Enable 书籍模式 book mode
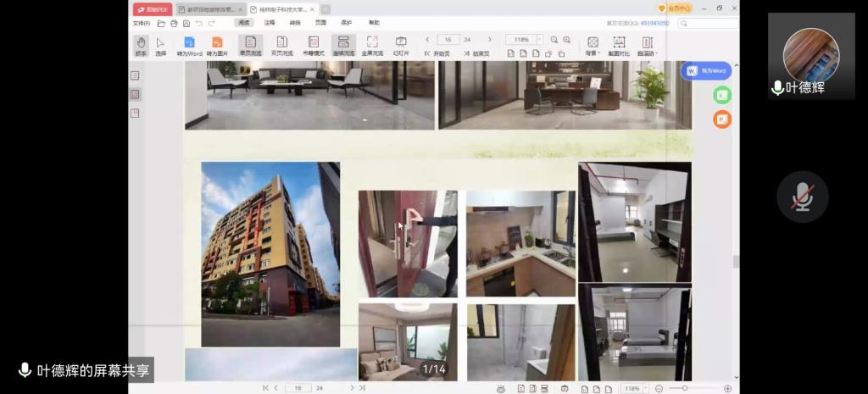 click(x=314, y=45)
